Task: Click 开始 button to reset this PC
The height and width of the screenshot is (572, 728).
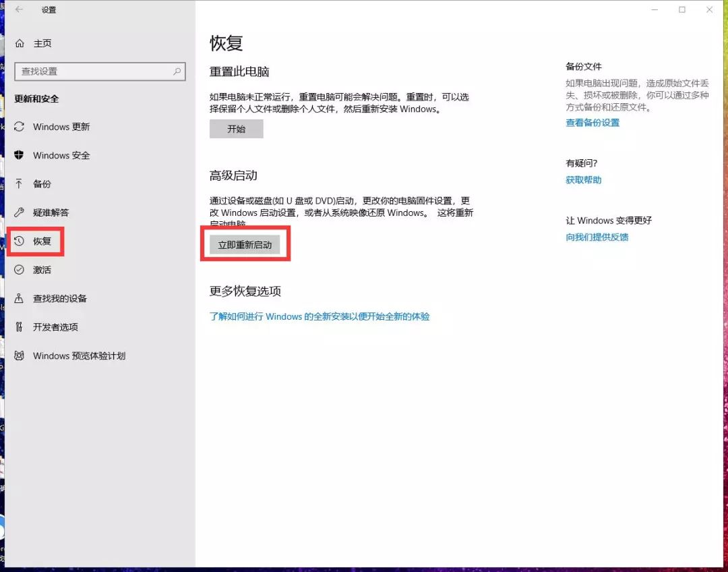Action: point(237,129)
